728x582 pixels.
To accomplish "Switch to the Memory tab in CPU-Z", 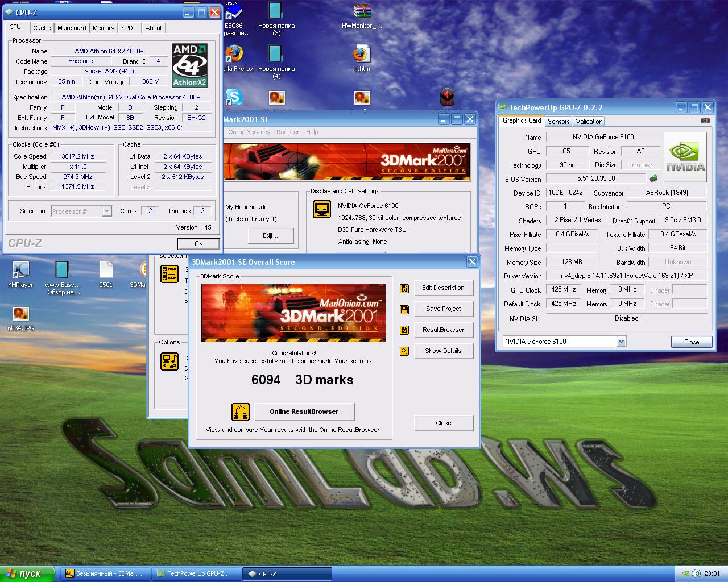I will click(x=104, y=28).
